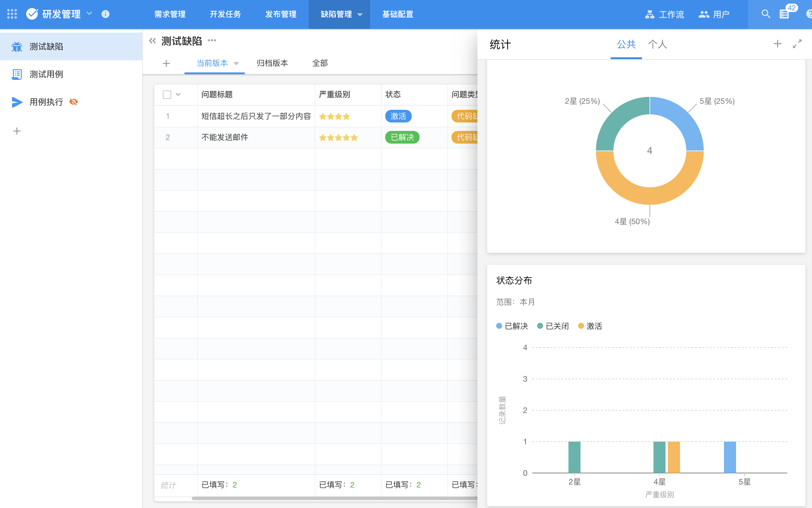Add a new view with plus icon

[x=166, y=63]
